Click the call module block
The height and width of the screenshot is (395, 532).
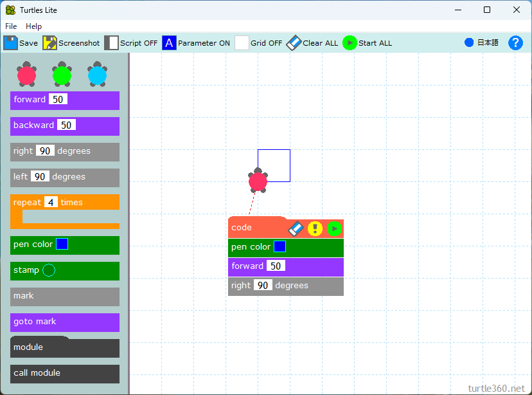click(x=65, y=373)
